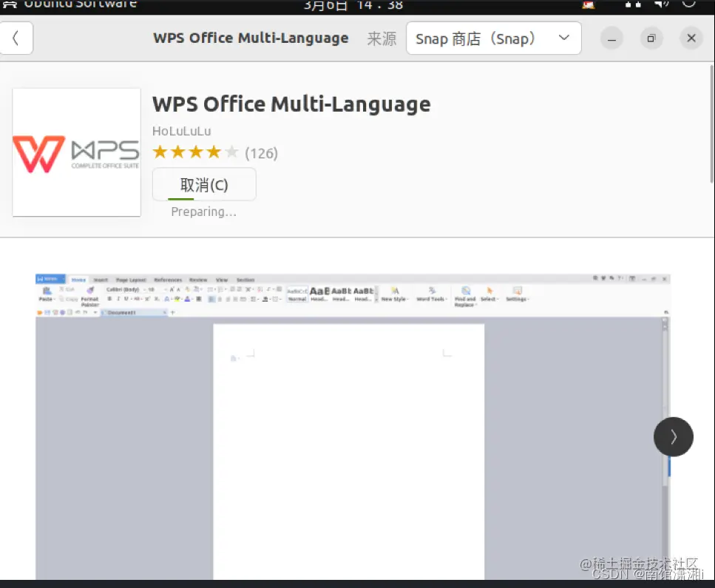The height and width of the screenshot is (588, 715).
Task: Open the network status icon in top bar
Action: [633, 4]
